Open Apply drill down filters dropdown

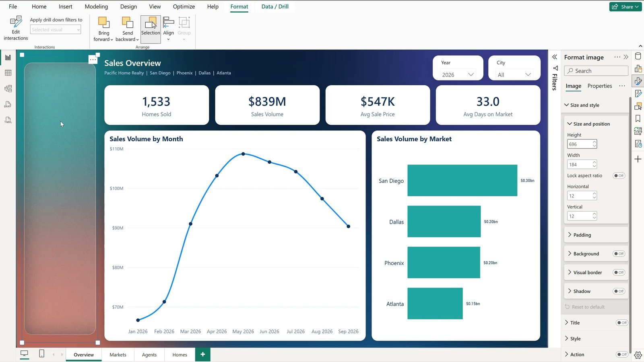(x=56, y=29)
